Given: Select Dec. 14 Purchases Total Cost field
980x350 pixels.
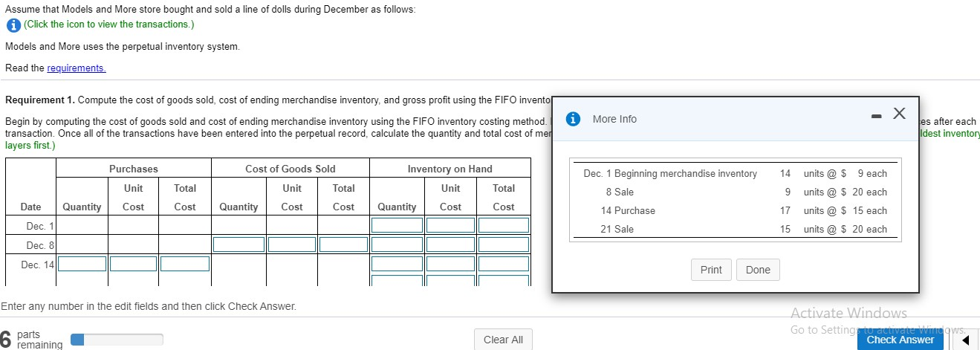Looking at the screenshot, I should coord(185,264).
